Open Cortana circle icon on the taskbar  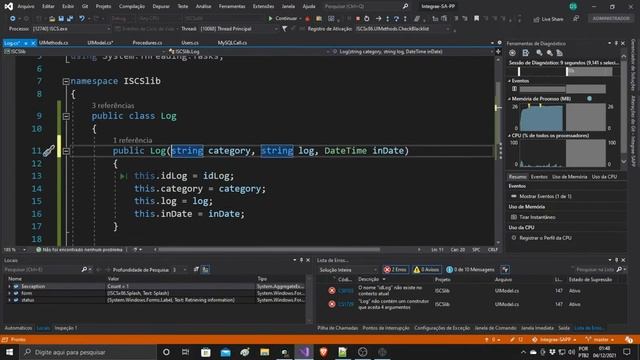coord(166,352)
